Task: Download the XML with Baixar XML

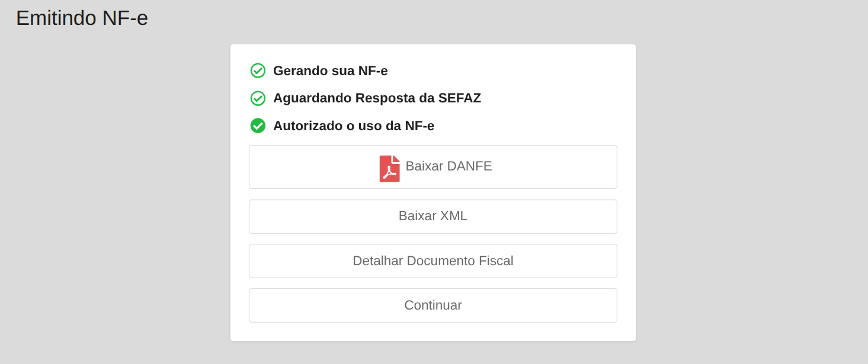Action: coord(433,217)
